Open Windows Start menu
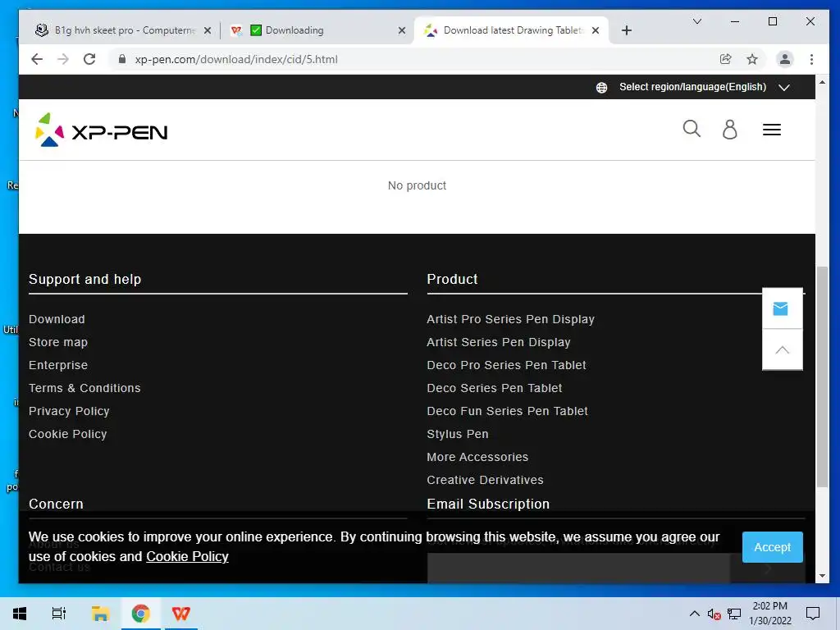This screenshot has height=630, width=840. 20,614
